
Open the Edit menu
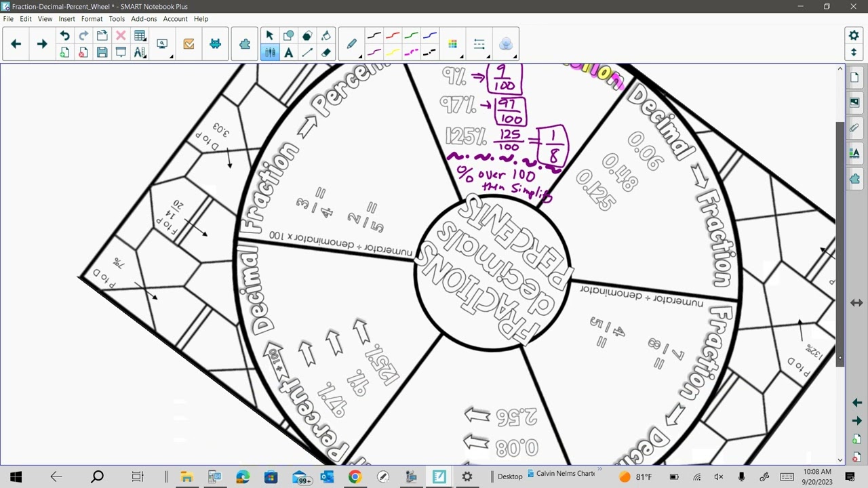[x=26, y=19]
